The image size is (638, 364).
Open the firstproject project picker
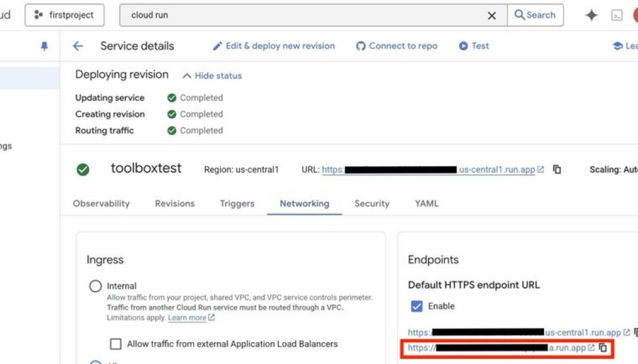[x=64, y=15]
